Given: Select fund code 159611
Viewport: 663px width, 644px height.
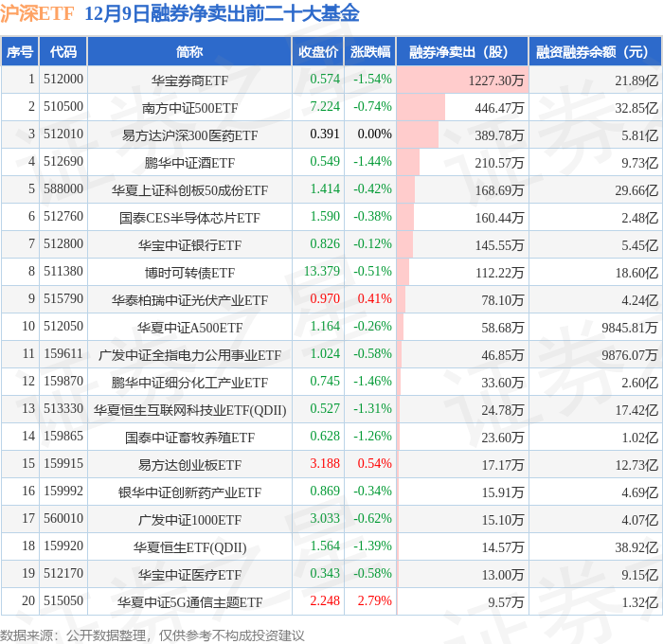Looking at the screenshot, I should (63, 353).
